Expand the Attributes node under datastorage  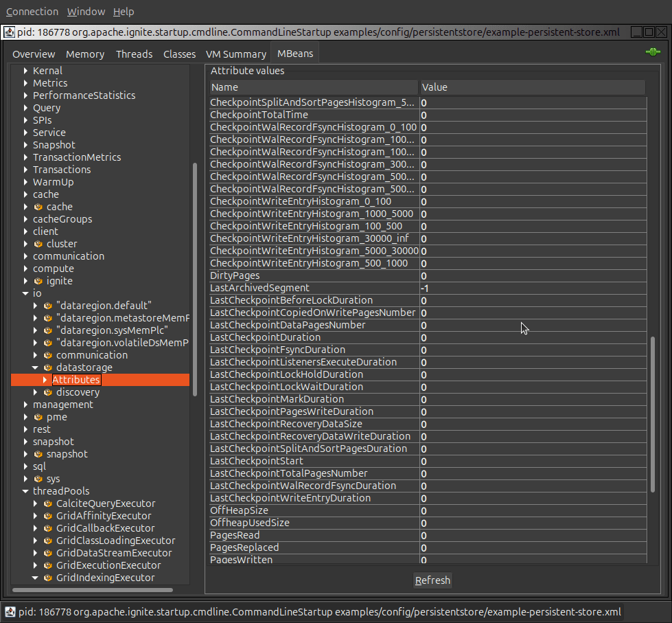point(45,380)
